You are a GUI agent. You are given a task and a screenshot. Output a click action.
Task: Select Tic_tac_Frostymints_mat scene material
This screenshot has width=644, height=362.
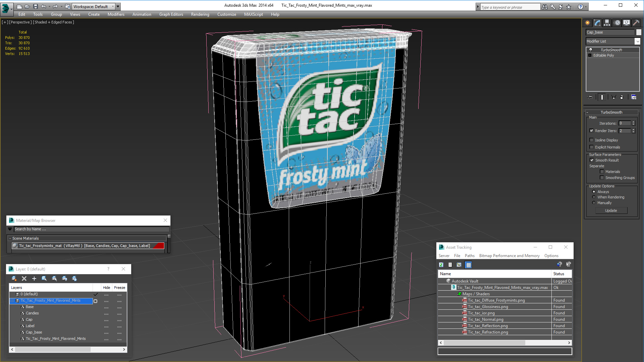coord(88,246)
